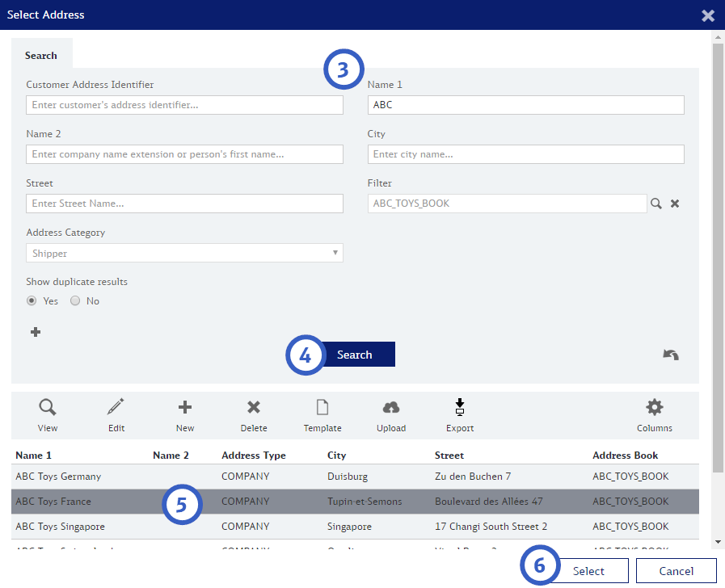Select the ABC Toys Singapore row
Image resolution: width=725 pixels, height=588 pixels.
355,527
